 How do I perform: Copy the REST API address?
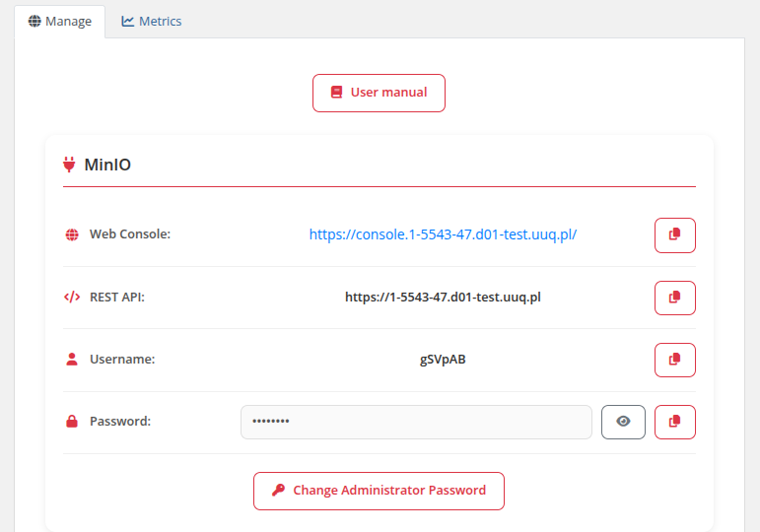point(674,297)
